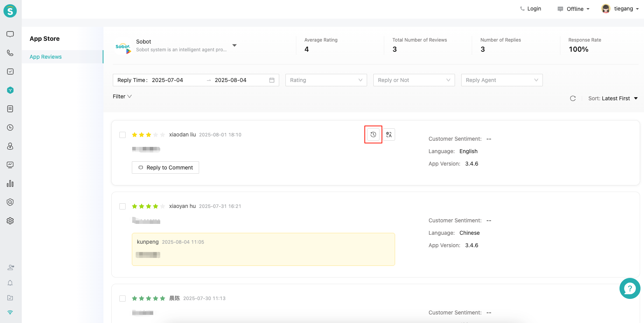This screenshot has height=323, width=644.
Task: Click the refresh icon beside Sort
Action: tap(572, 98)
